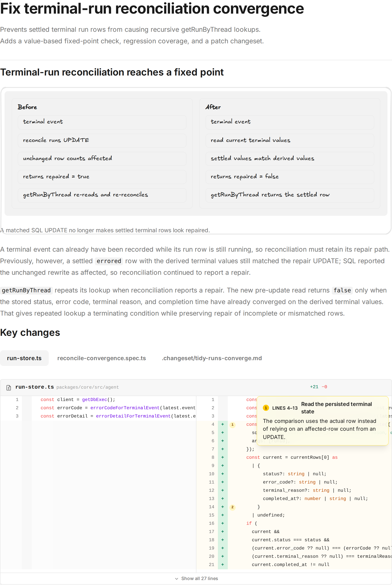This screenshot has width=392, height=585.
Task: Click the LINES 4–13 label
Action: 285,408
